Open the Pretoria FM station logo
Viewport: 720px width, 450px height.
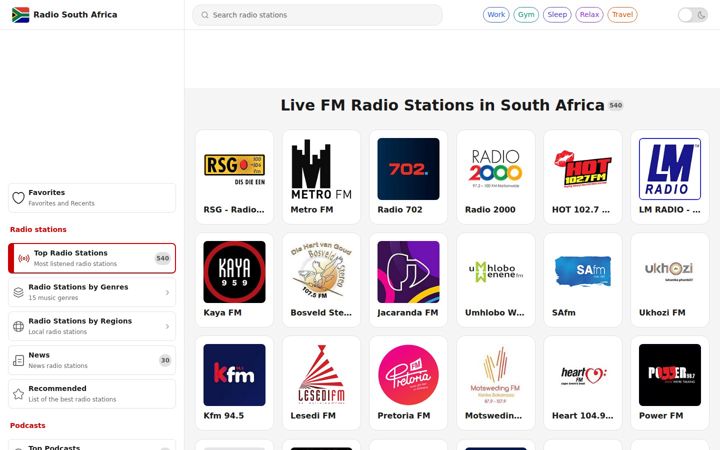tap(408, 375)
